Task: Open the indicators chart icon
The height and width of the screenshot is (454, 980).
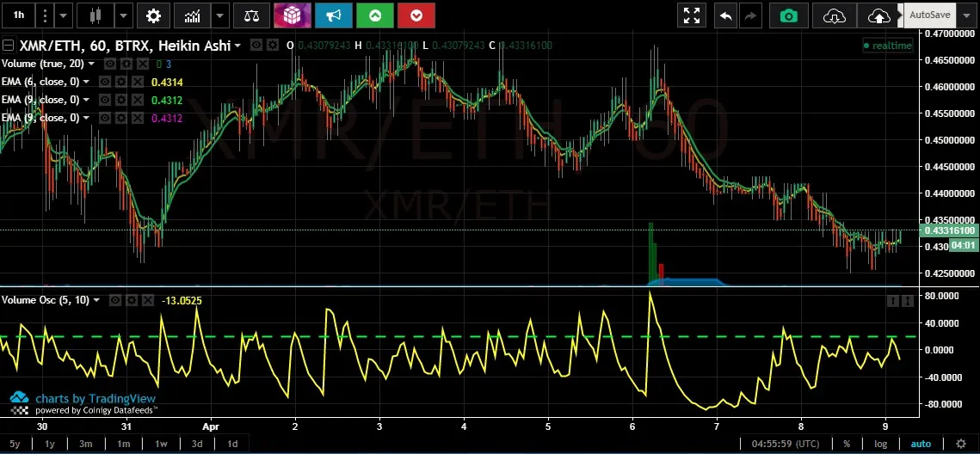Action: point(193,15)
